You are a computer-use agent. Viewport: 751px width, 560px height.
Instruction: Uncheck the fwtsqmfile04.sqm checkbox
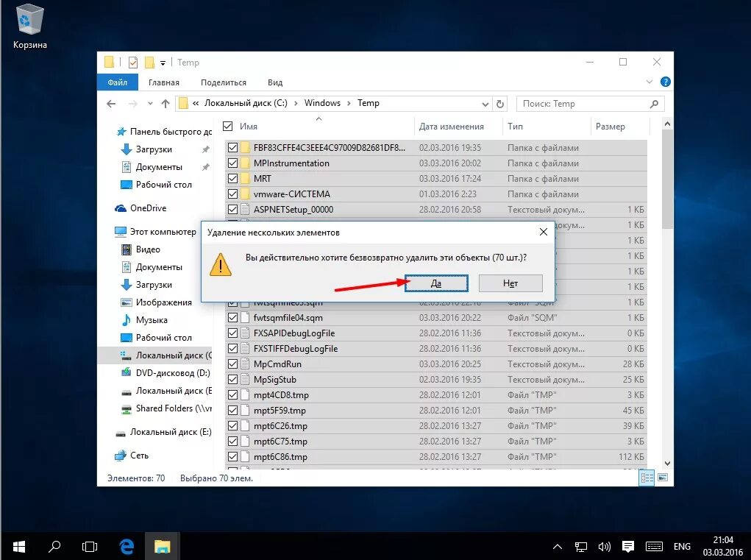[232, 318]
